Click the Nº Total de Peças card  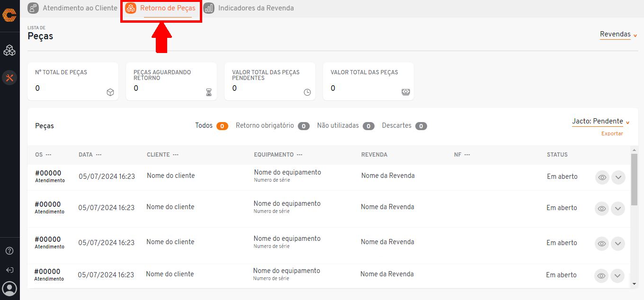click(73, 81)
